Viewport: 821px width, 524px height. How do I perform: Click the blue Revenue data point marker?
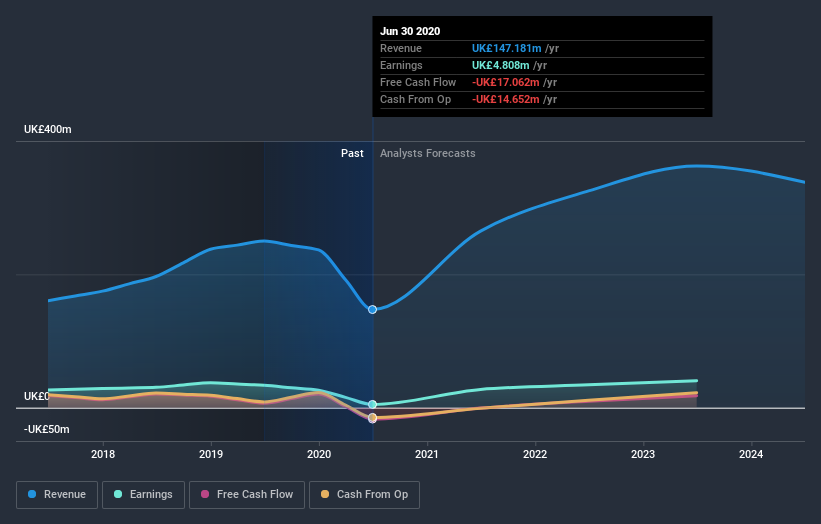[372, 309]
